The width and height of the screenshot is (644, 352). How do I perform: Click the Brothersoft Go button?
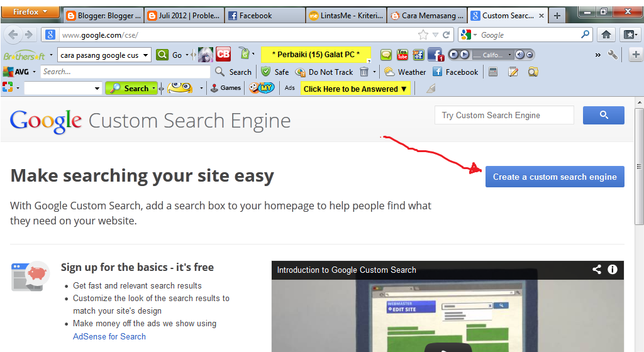tap(177, 55)
